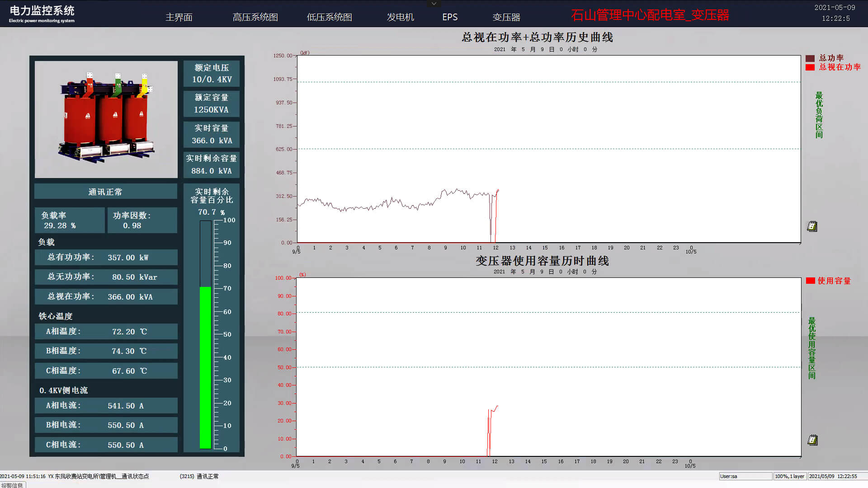Click the 总视在功率 red legend swatch
This screenshot has height=488, width=868.
(810, 67)
